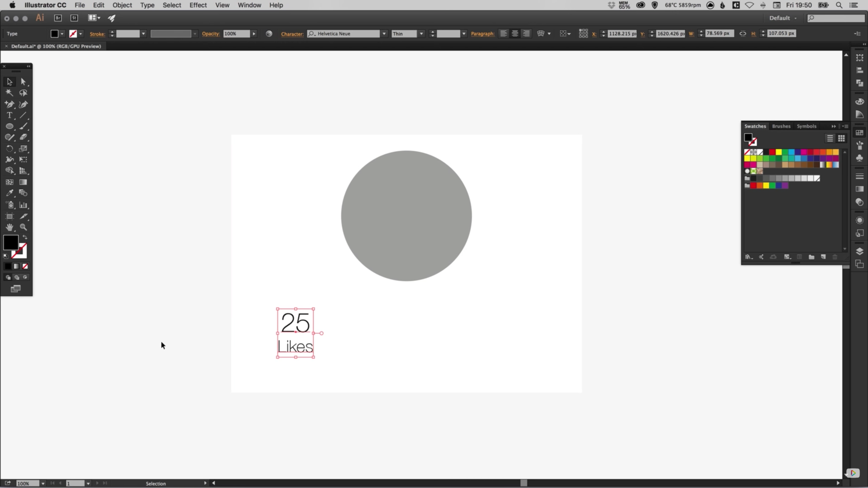Viewport: 868px width, 488px height.
Task: Open the Helvetica Neue font dropdown
Action: click(384, 33)
